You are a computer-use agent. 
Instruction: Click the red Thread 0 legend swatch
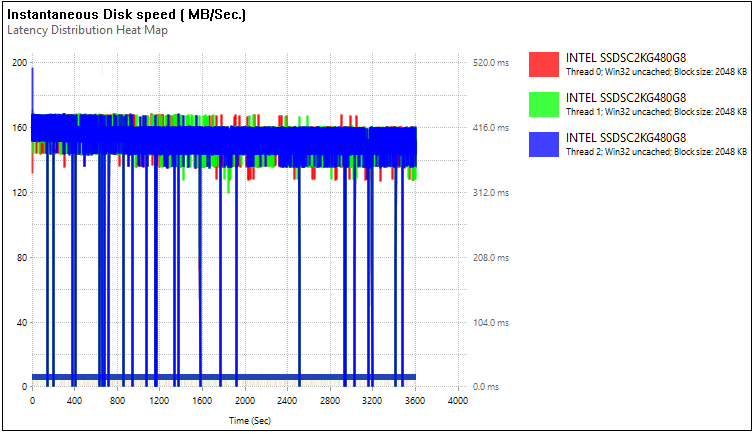point(544,64)
